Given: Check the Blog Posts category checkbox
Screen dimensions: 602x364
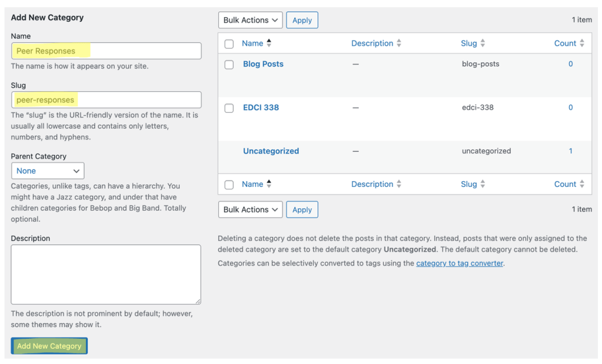Looking at the screenshot, I should pyautogui.click(x=229, y=65).
